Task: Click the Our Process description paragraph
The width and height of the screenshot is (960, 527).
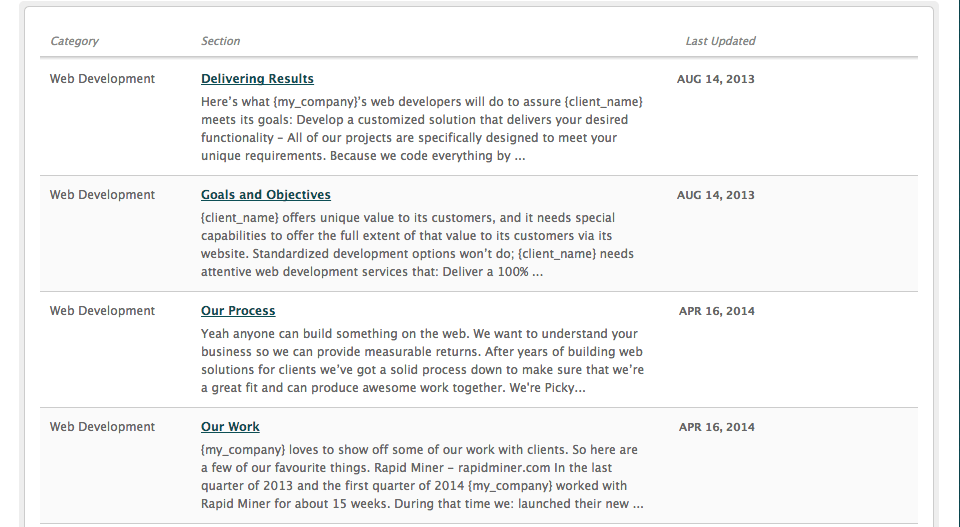Action: (x=420, y=361)
